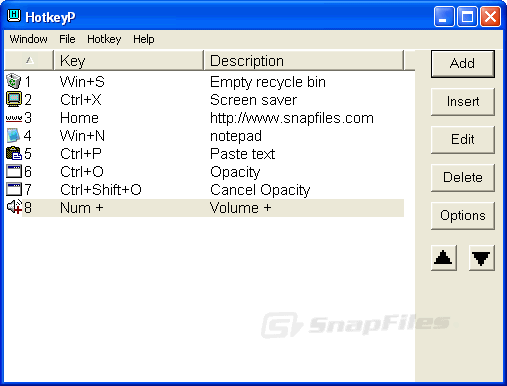Click the notepad icon in row 4
The image size is (507, 386).
coord(14,136)
